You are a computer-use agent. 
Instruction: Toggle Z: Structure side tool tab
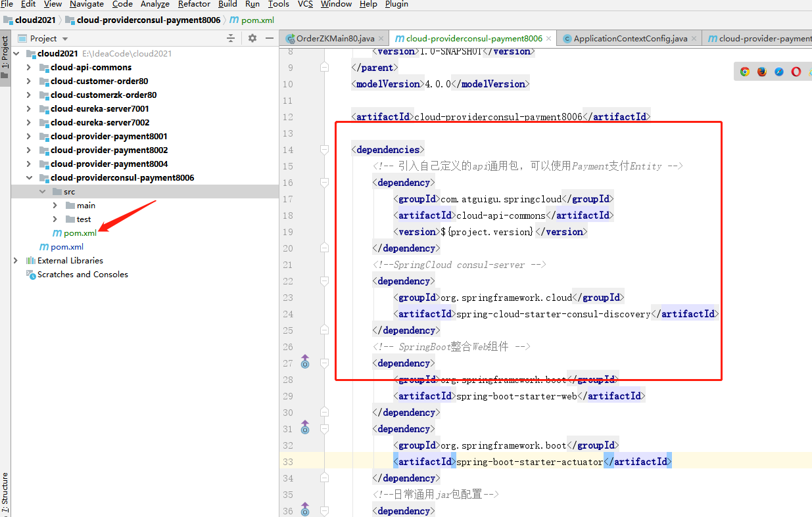tap(5, 493)
